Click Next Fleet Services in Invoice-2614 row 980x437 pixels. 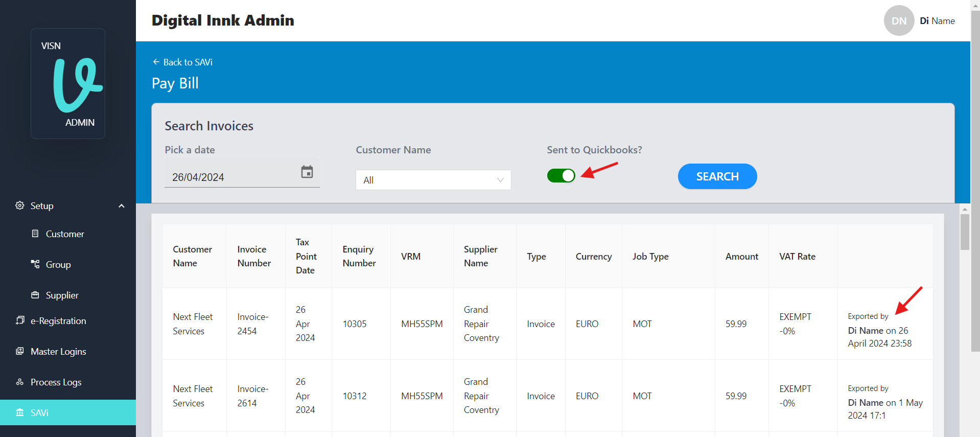(193, 396)
